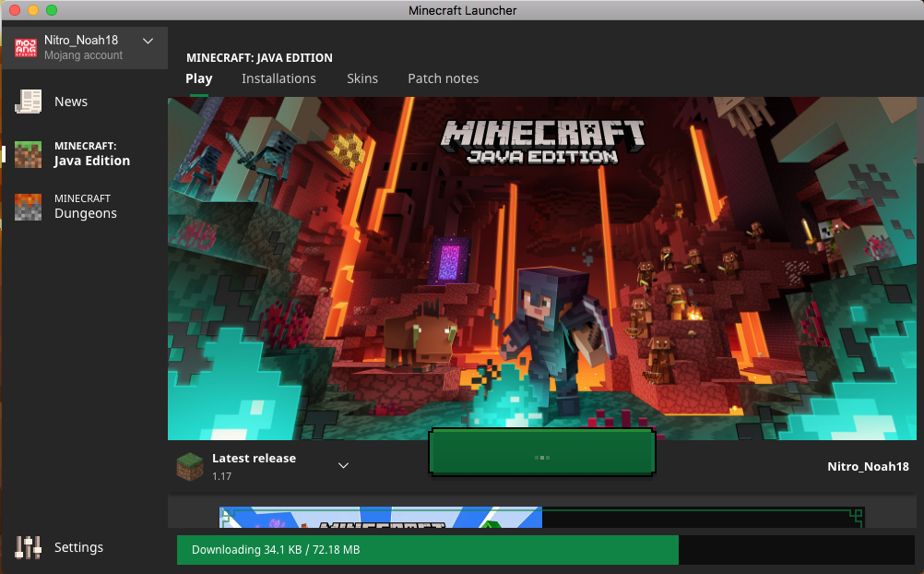Click grass block icon beside Latest release

point(190,466)
